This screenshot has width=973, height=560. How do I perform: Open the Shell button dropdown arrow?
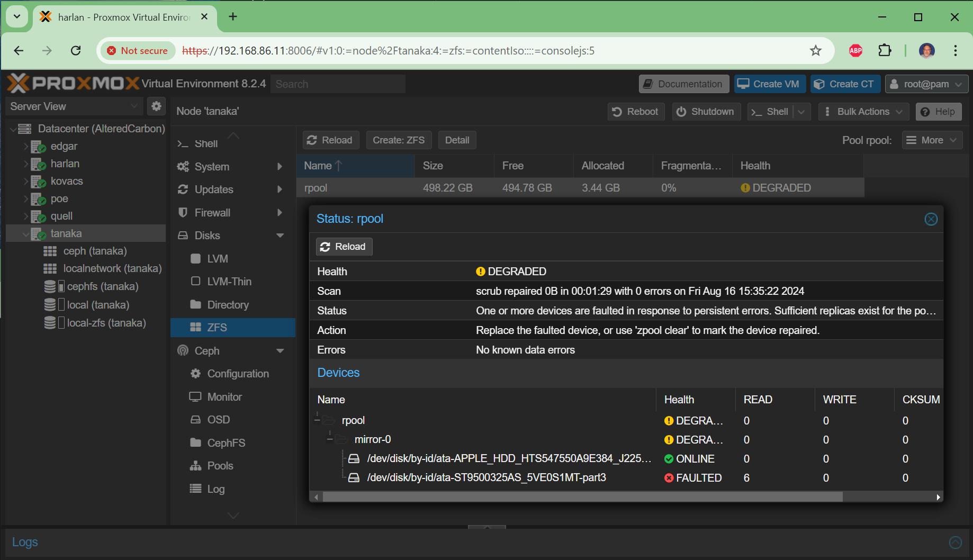[x=801, y=112]
